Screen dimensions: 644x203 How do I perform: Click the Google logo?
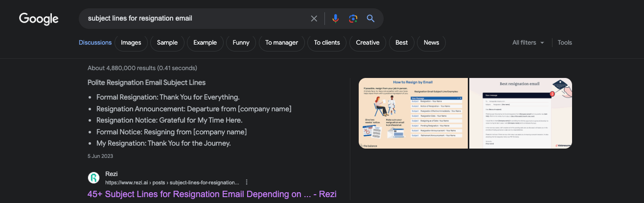point(39,19)
